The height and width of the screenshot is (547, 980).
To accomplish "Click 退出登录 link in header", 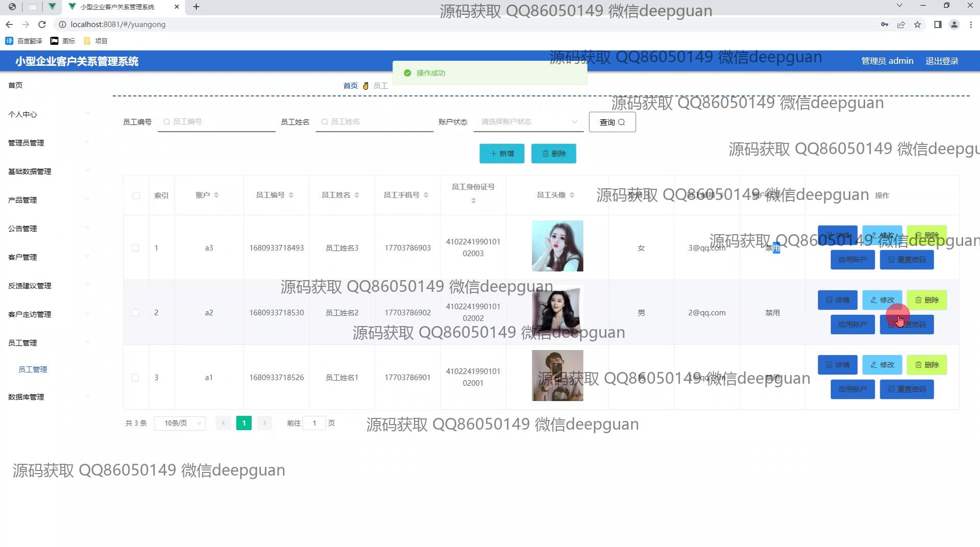I will click(942, 61).
